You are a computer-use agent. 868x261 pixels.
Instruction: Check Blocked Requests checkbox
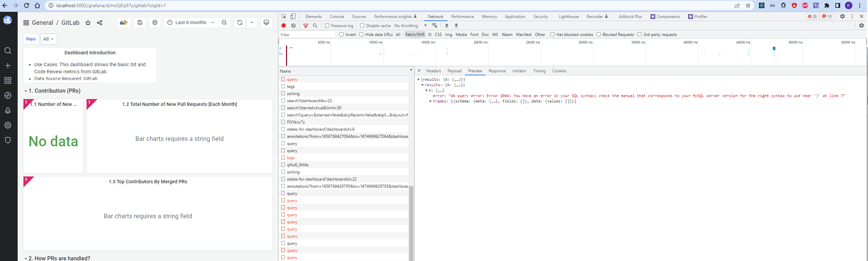[599, 34]
